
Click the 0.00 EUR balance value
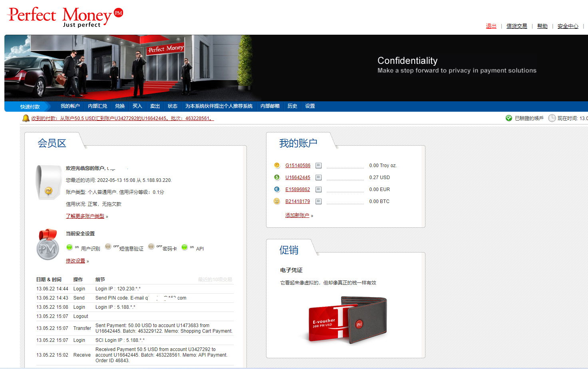pos(379,189)
